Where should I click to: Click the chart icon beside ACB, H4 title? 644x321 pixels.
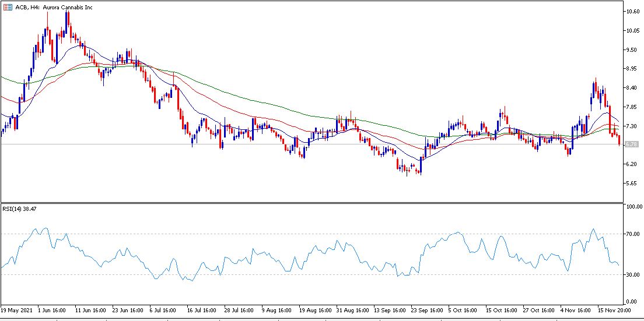coord(8,8)
